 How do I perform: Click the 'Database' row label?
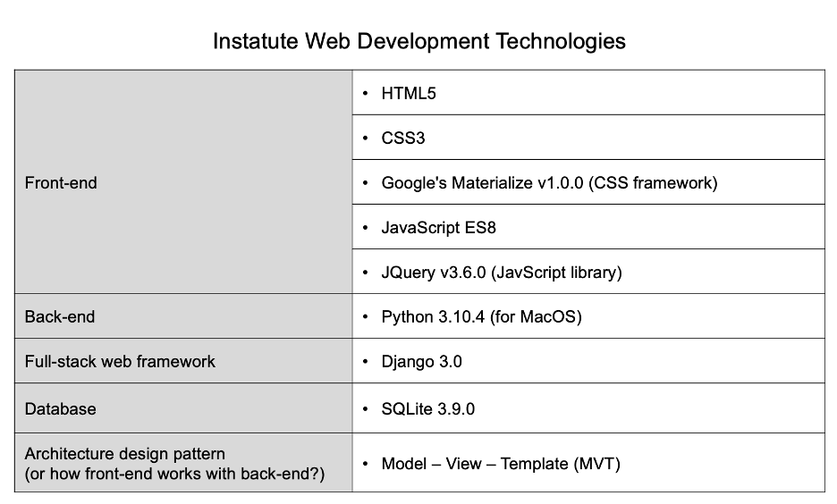(x=183, y=408)
